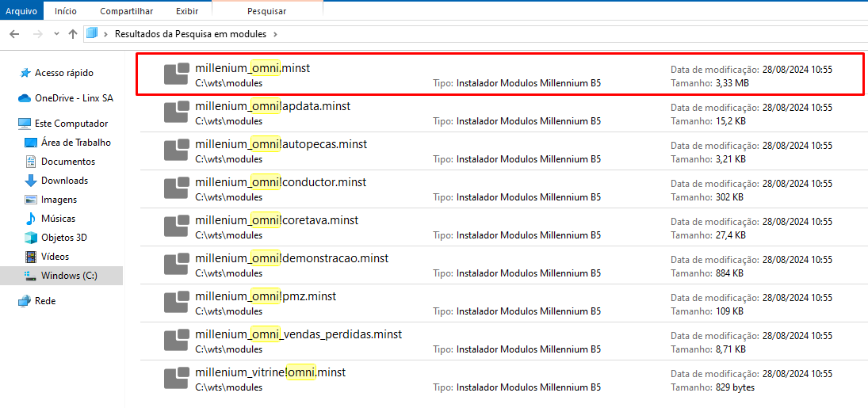Click icon of millenium_omni!pmz.minst
Screen dimensions: 868x408
[178, 303]
